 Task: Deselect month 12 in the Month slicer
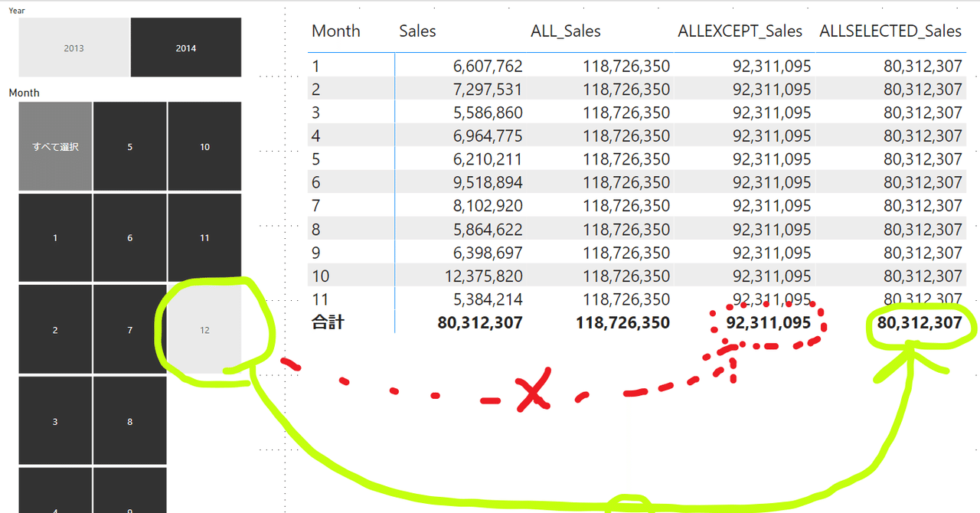coord(204,329)
